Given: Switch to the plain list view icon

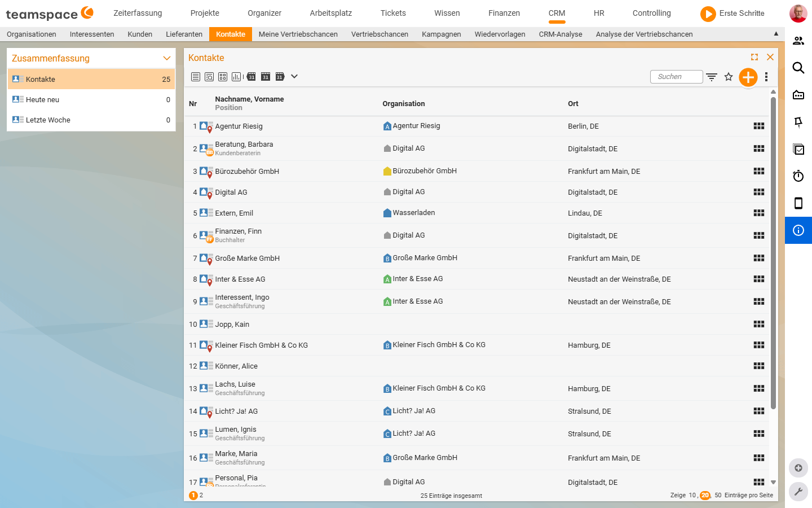Looking at the screenshot, I should pos(196,77).
